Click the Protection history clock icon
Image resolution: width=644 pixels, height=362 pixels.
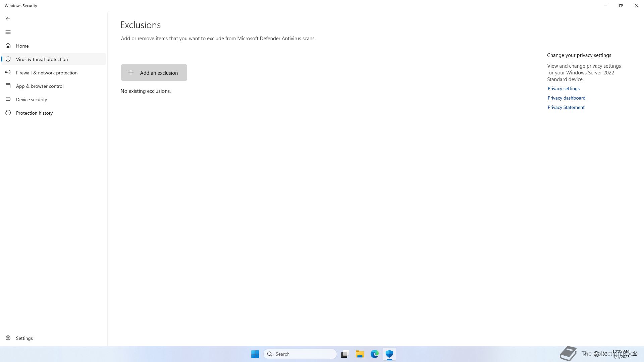(x=8, y=113)
